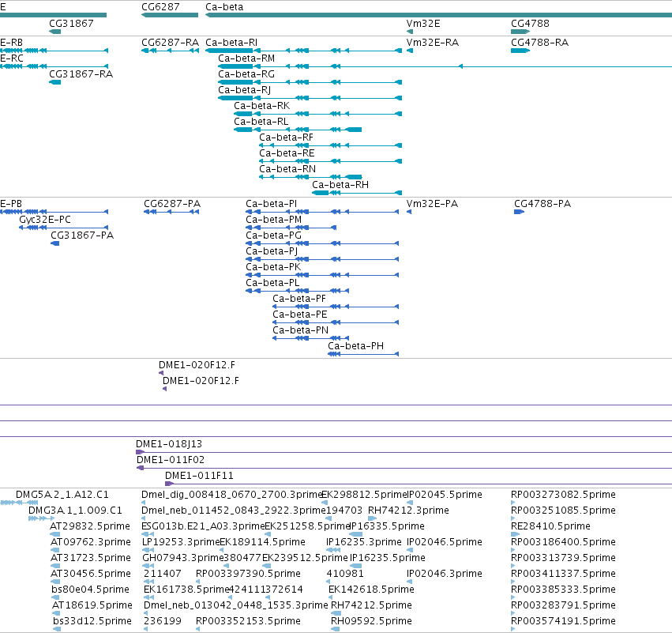
Task: Select the DMG3A.1_1.009.C1 feature label
Action: tap(75, 511)
